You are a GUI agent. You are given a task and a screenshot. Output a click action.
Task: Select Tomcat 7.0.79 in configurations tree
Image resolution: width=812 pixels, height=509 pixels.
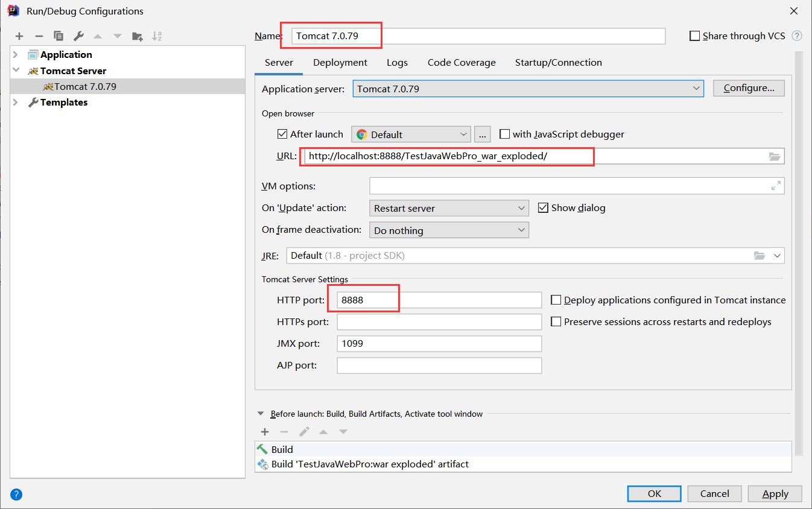pos(127,86)
